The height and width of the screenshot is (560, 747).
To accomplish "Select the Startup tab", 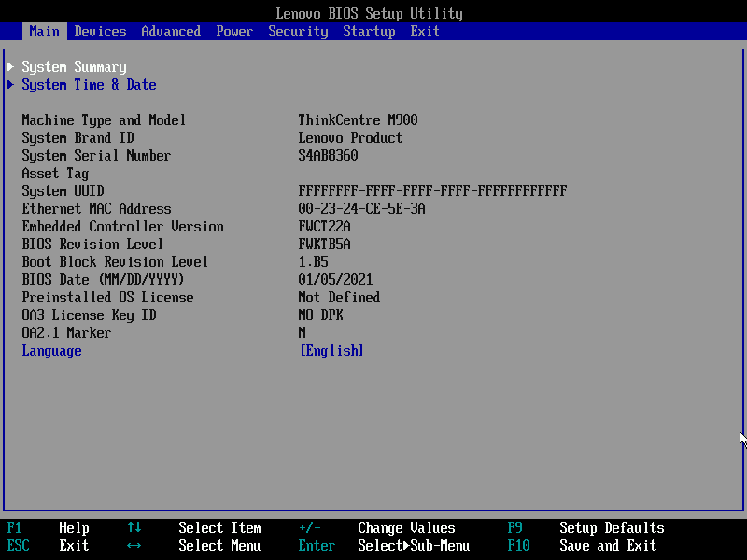I will (x=369, y=32).
